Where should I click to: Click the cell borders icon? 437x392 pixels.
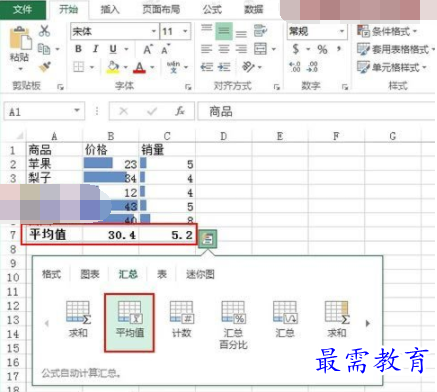[78, 67]
